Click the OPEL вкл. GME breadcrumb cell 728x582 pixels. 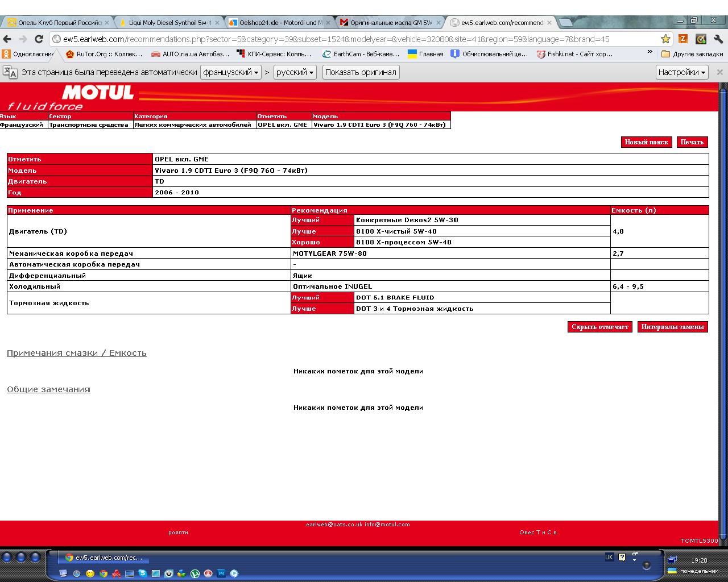coord(283,124)
